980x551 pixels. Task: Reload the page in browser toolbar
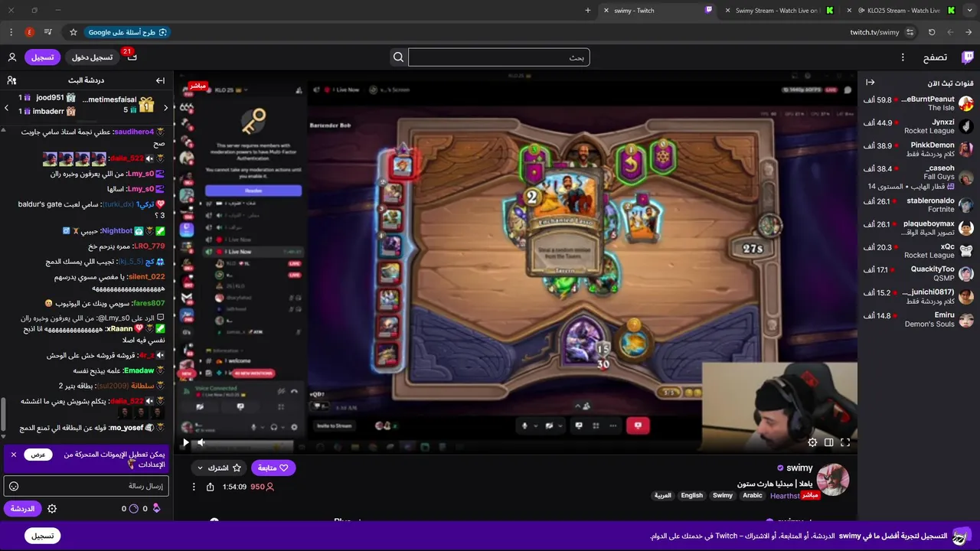[932, 32]
